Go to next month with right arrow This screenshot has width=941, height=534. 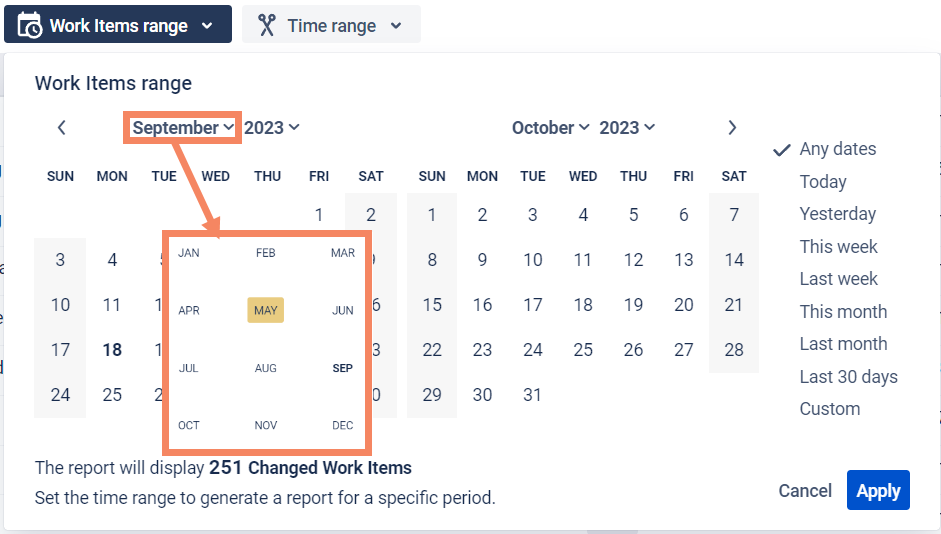(732, 128)
